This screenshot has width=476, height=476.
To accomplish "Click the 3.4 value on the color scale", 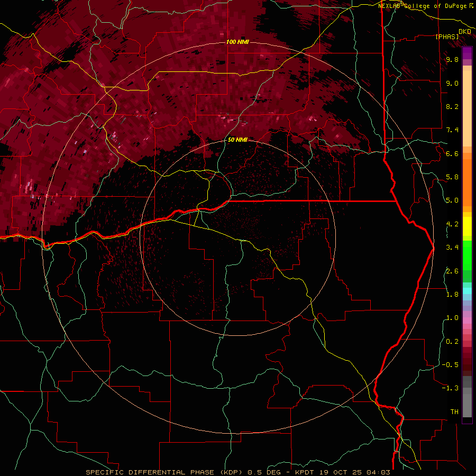I will pyautogui.click(x=452, y=248).
